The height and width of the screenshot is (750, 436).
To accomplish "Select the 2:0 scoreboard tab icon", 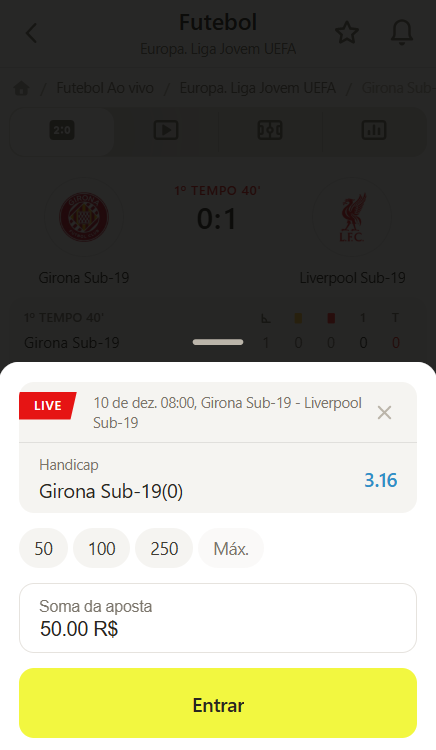I will (62, 130).
